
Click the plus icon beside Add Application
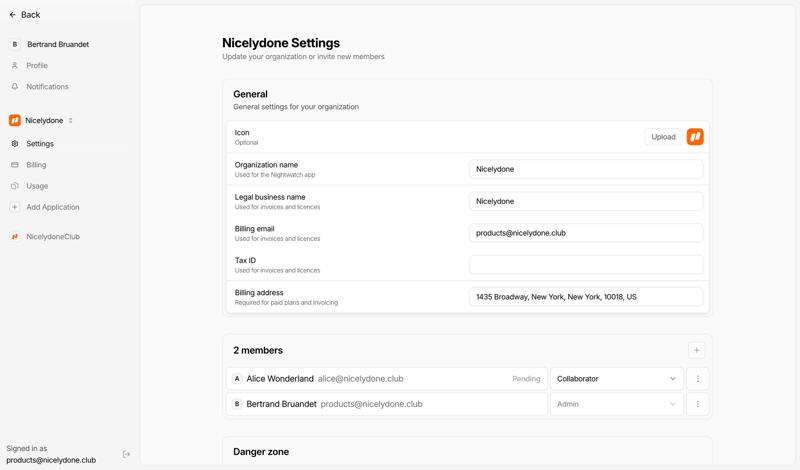(15, 207)
